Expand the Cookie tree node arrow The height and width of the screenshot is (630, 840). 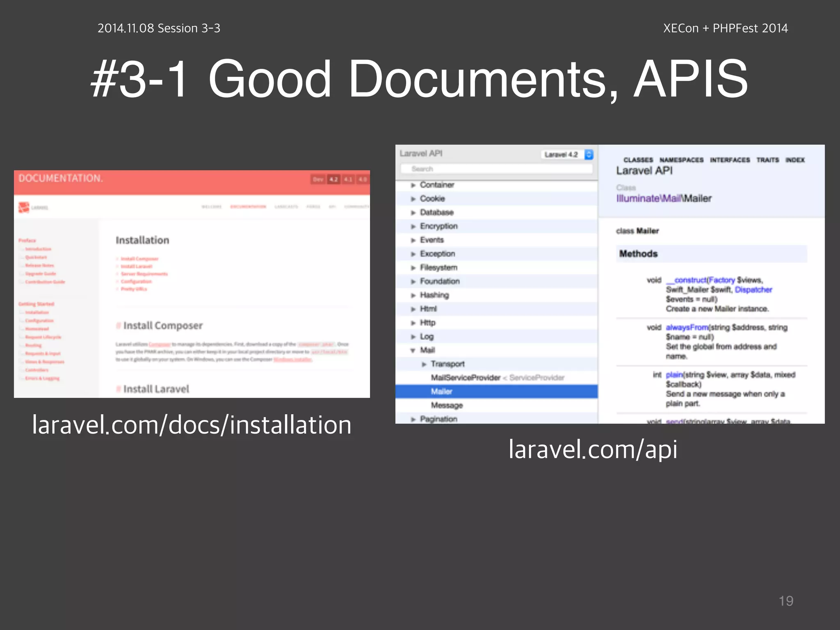tap(413, 199)
